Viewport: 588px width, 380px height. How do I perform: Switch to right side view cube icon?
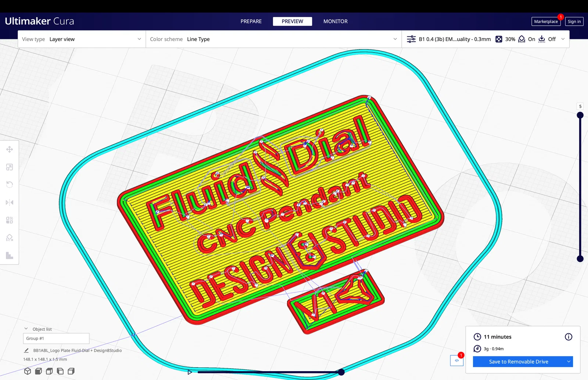click(x=71, y=371)
